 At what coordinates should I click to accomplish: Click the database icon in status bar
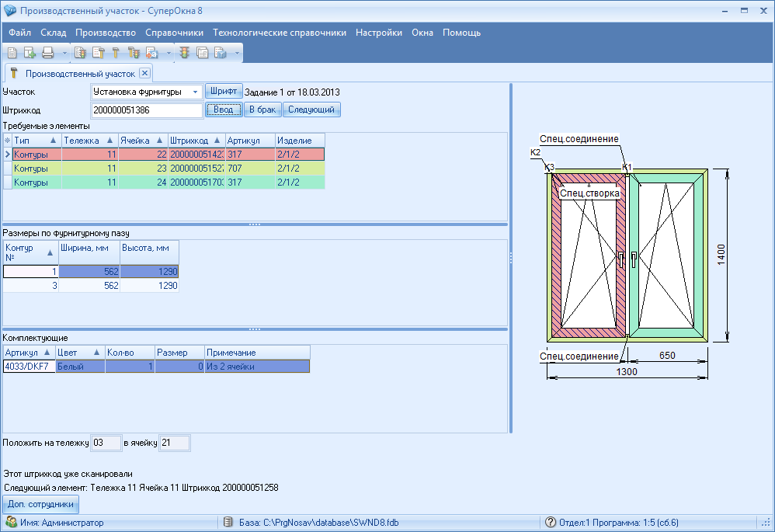pos(228,522)
